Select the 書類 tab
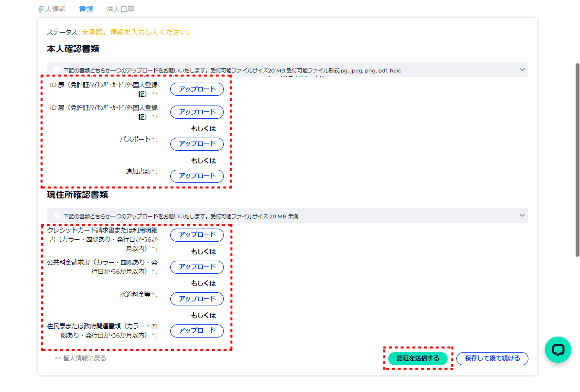 click(x=86, y=9)
